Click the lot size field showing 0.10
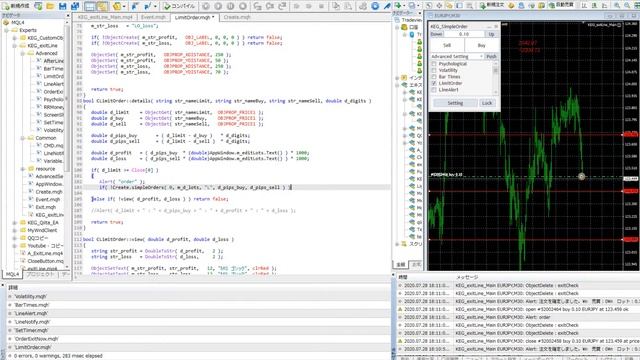Screen dimensions: 640x360 464,34
